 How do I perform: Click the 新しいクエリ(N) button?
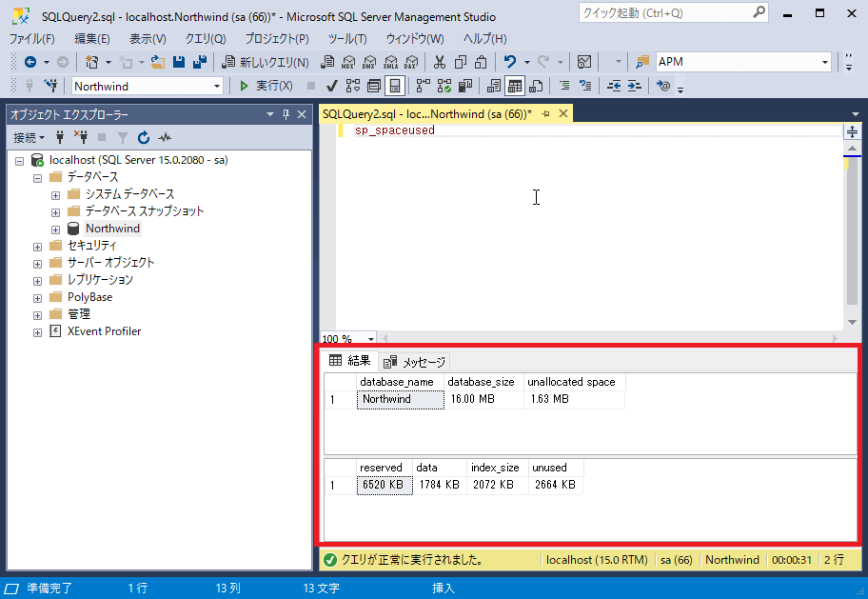(x=266, y=62)
